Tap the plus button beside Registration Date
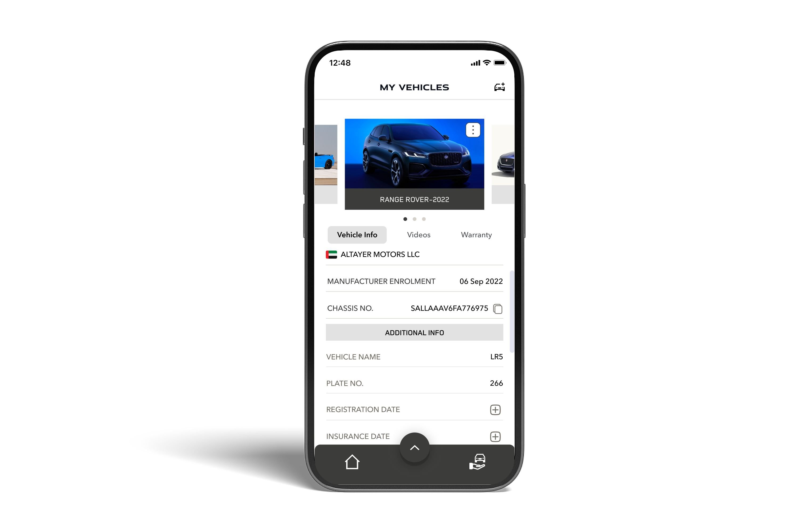804x532 pixels. [x=495, y=410]
